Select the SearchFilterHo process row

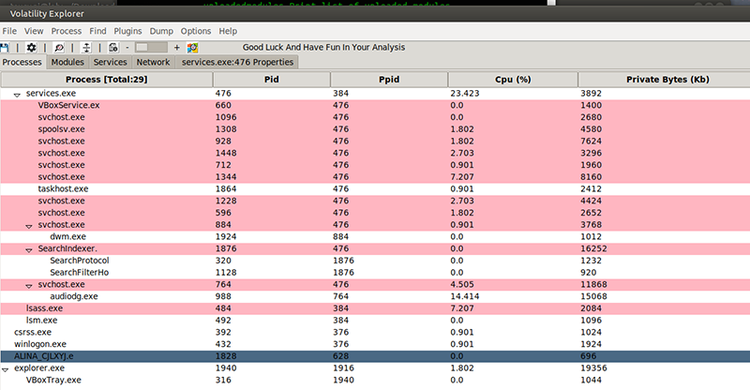point(375,273)
